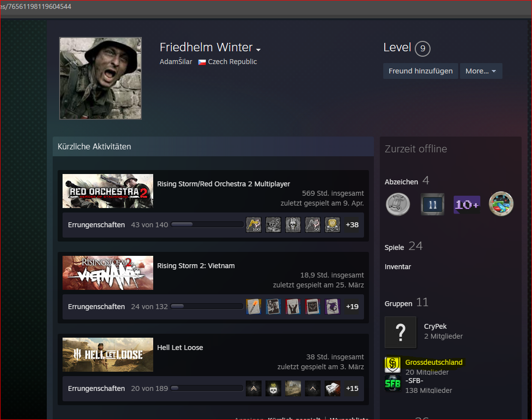This screenshot has height=420, width=532.
Task: Expand the Friedhelm Winter name history arrow
Action: pyautogui.click(x=258, y=50)
